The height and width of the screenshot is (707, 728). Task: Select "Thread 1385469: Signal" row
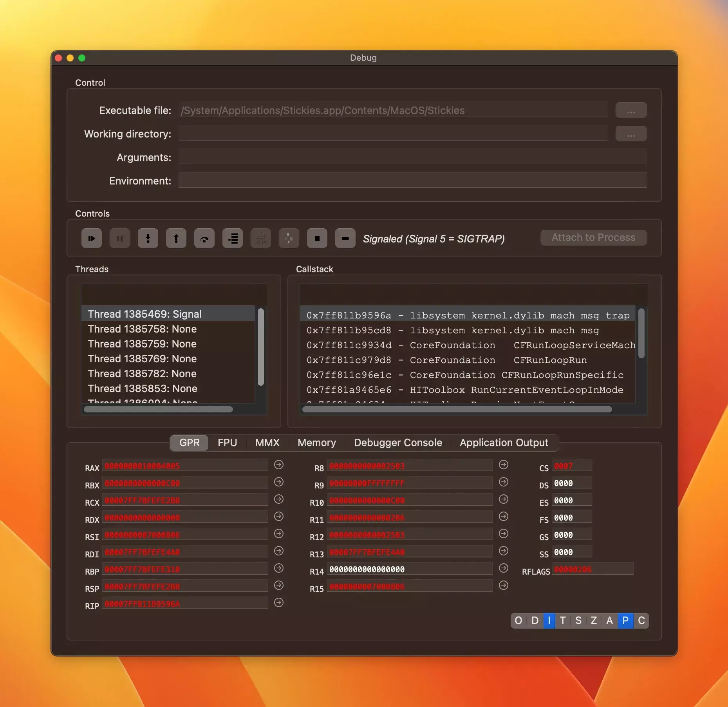(168, 314)
